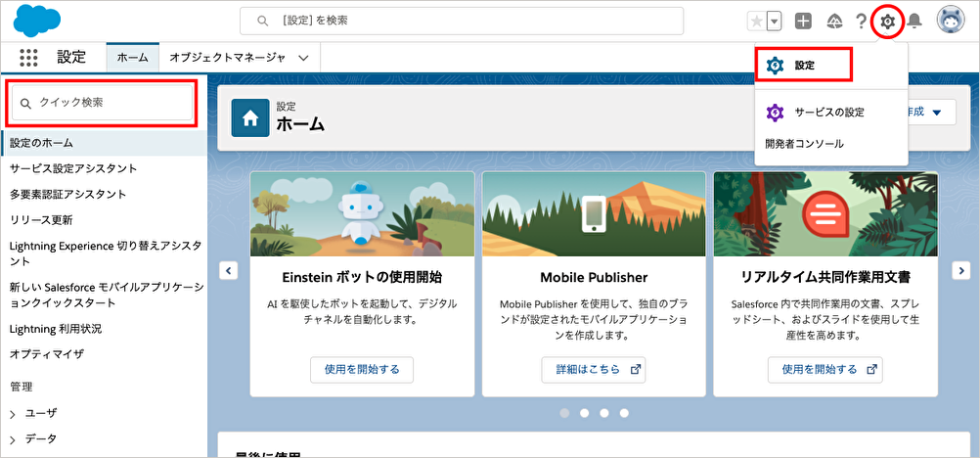Click the クイック検索 quick find field
This screenshot has height=458, width=980.
tap(102, 103)
